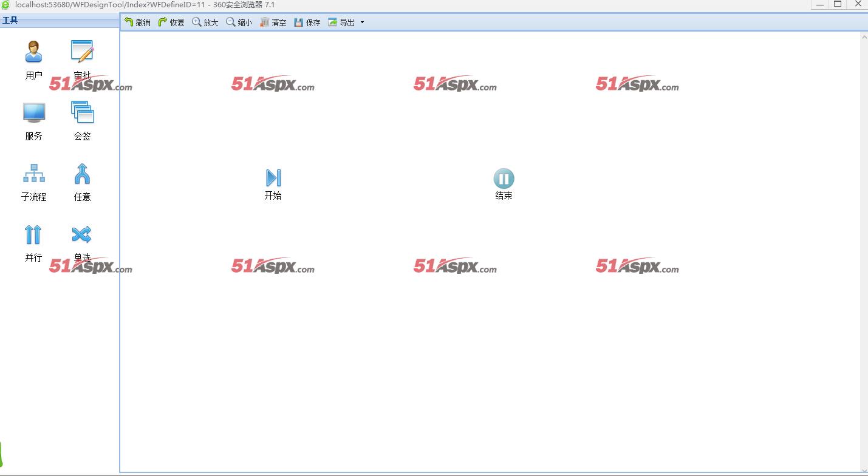Click the 开始 start node on canvas

pyautogui.click(x=273, y=184)
